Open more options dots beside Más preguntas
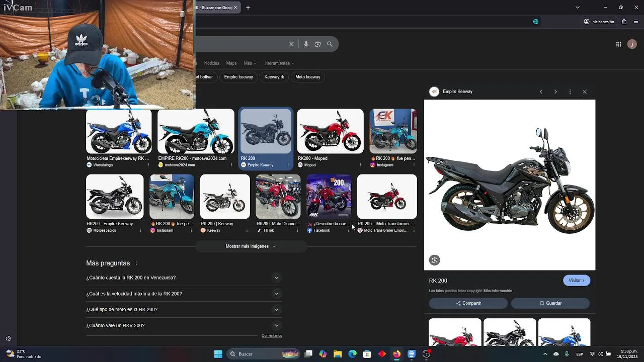644x362 pixels. click(136, 263)
